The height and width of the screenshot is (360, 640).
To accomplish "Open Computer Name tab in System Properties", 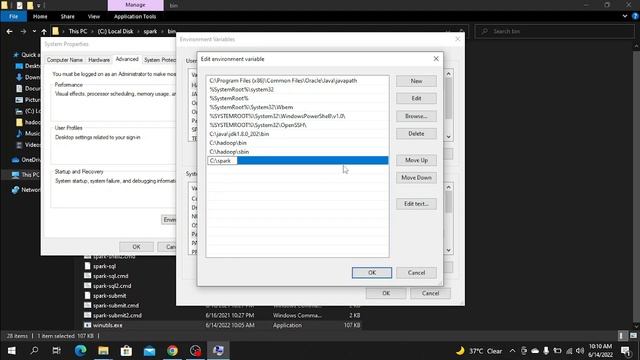I will click(x=64, y=60).
